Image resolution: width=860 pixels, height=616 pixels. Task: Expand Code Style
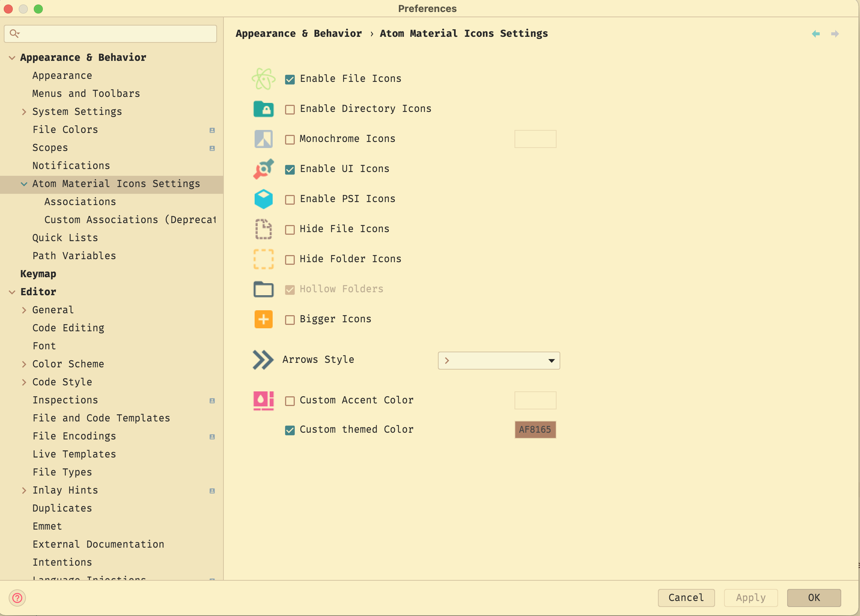coord(24,382)
